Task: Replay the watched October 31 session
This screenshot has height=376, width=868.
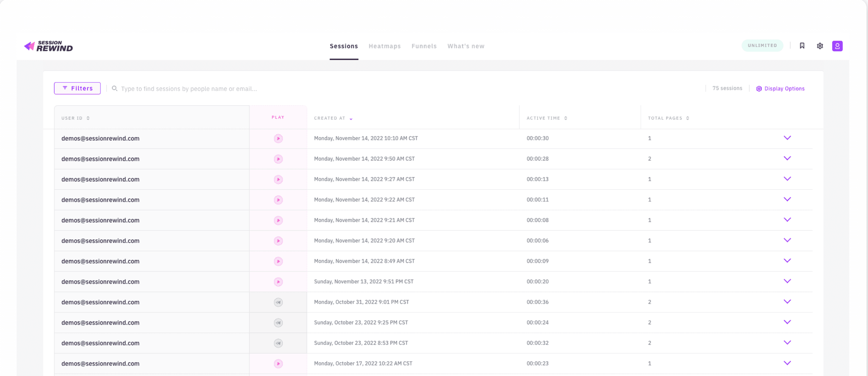Action: tap(278, 302)
